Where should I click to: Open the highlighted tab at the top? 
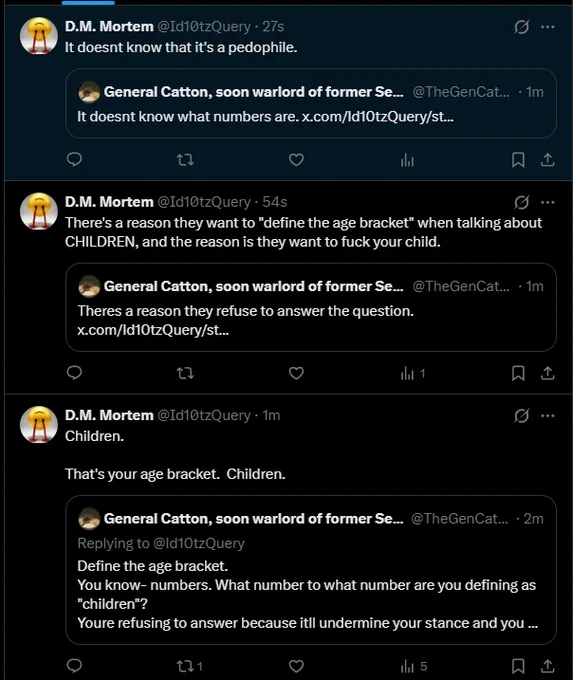pyautogui.click(x=88, y=2)
